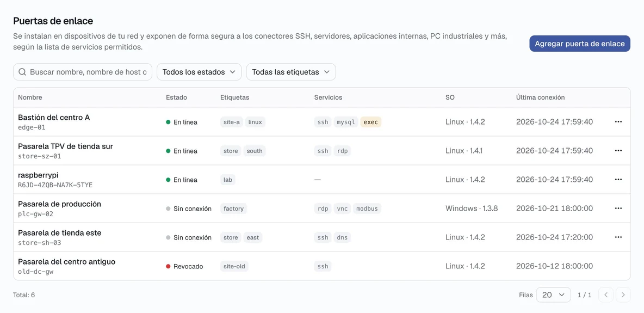Open Pasarela del centro antiguo gateway
Viewport: 644px width, 313px height.
(x=66, y=262)
